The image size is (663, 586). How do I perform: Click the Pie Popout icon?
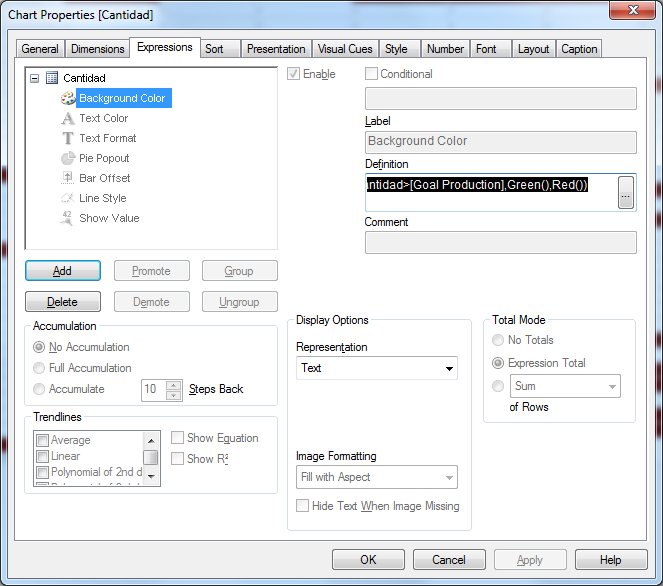coord(68,158)
